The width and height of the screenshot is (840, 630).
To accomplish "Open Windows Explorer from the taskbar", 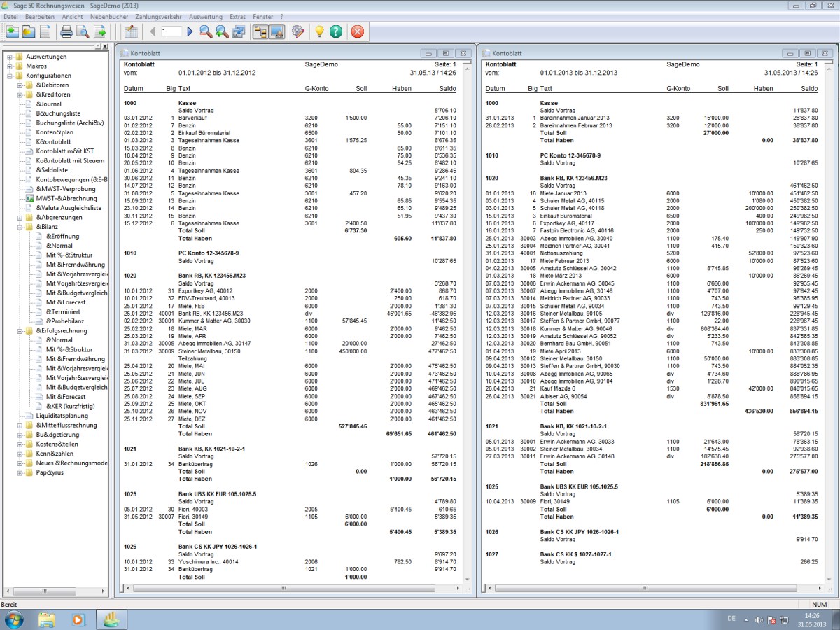I will click(x=47, y=619).
